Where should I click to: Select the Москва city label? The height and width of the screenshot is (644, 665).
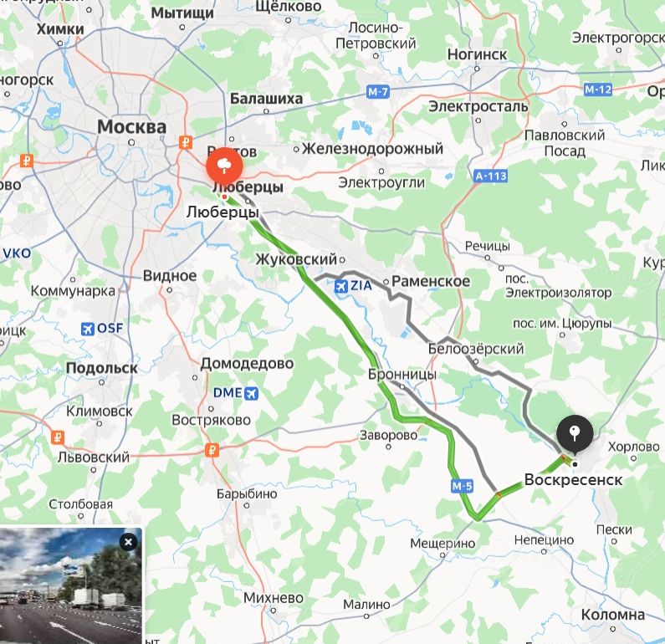tap(132, 127)
